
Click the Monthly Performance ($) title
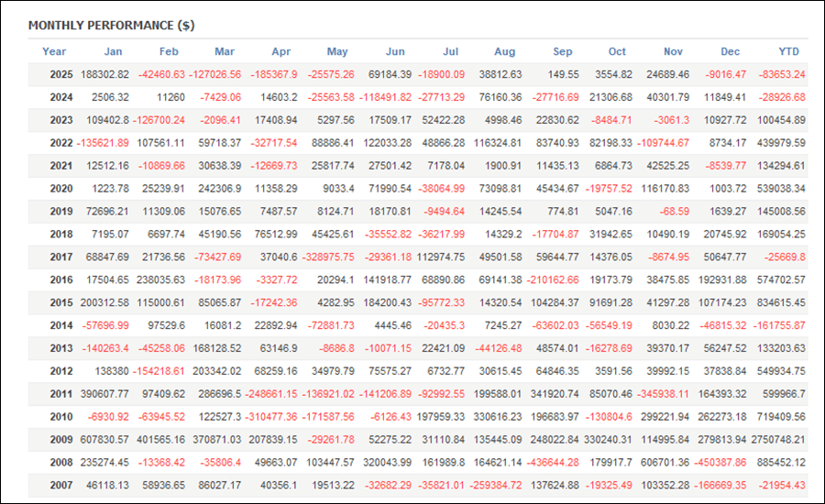tap(111, 26)
